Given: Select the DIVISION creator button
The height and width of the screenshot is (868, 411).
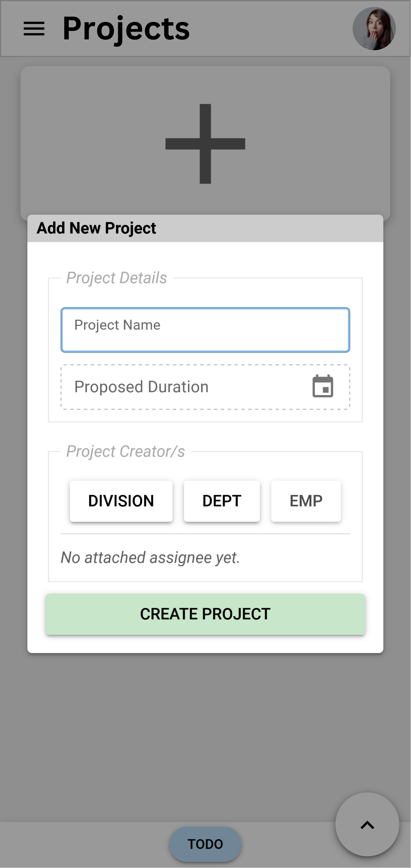Looking at the screenshot, I should 121,501.
